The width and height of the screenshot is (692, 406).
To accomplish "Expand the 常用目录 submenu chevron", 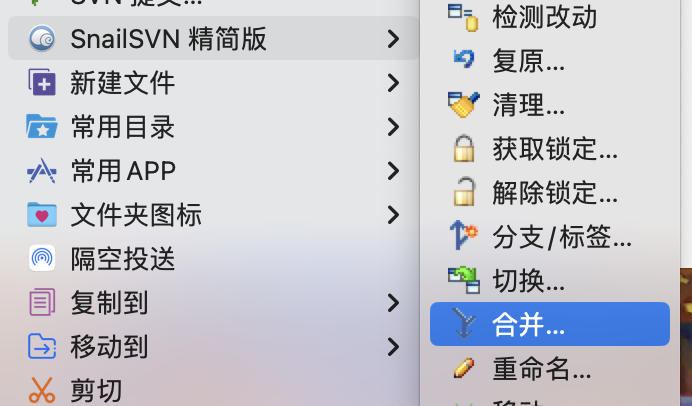I will click(x=393, y=127).
